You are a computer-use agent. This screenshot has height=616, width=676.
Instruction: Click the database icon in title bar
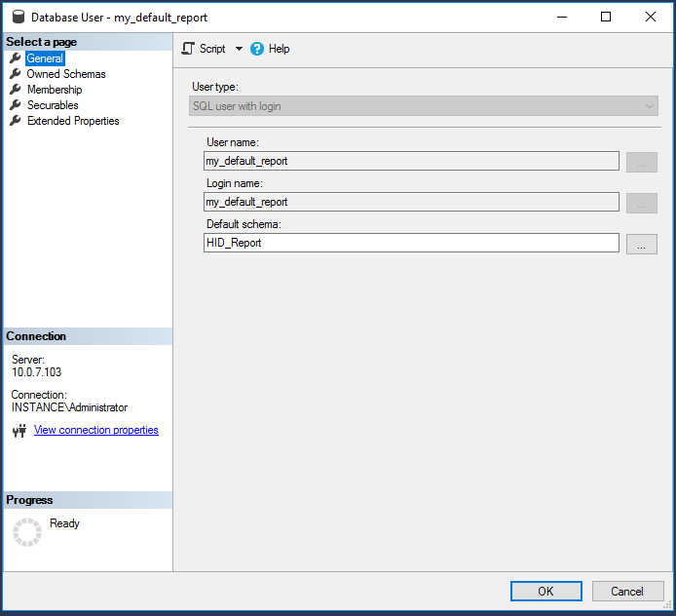tap(17, 17)
